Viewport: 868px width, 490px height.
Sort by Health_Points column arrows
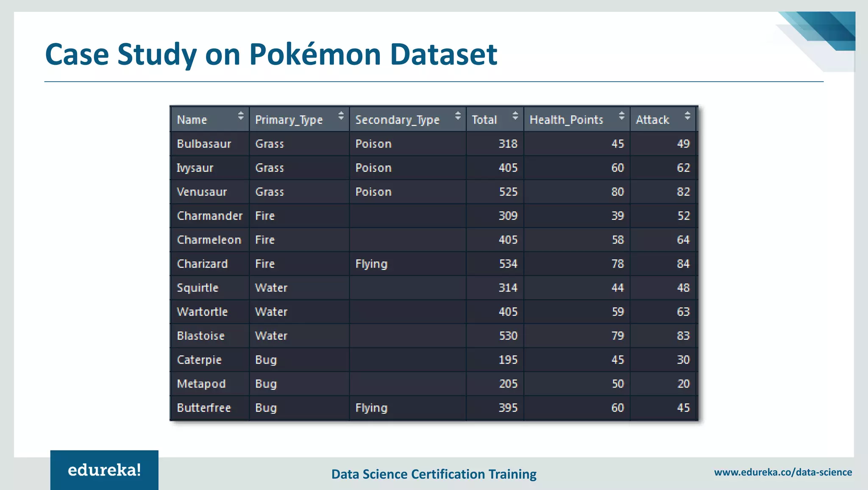[x=622, y=116]
